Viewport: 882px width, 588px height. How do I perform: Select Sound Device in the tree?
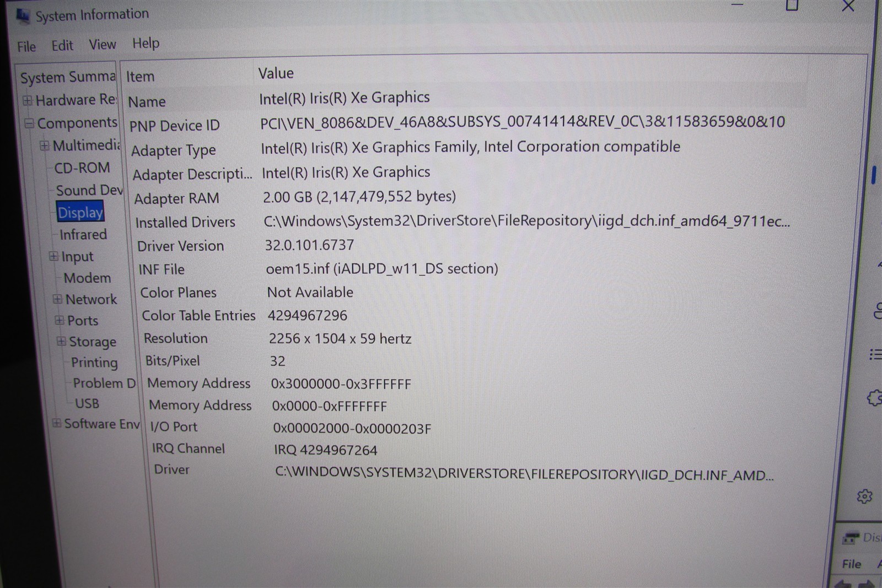point(89,190)
